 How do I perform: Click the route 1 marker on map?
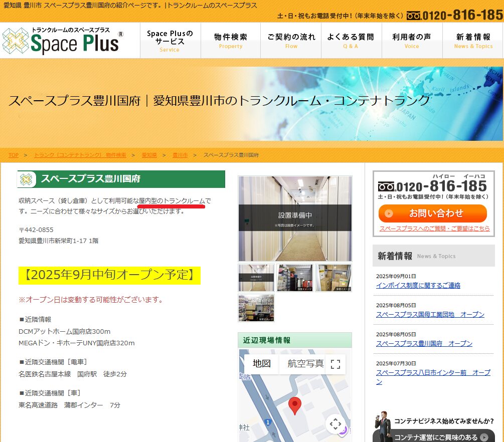click(x=268, y=422)
